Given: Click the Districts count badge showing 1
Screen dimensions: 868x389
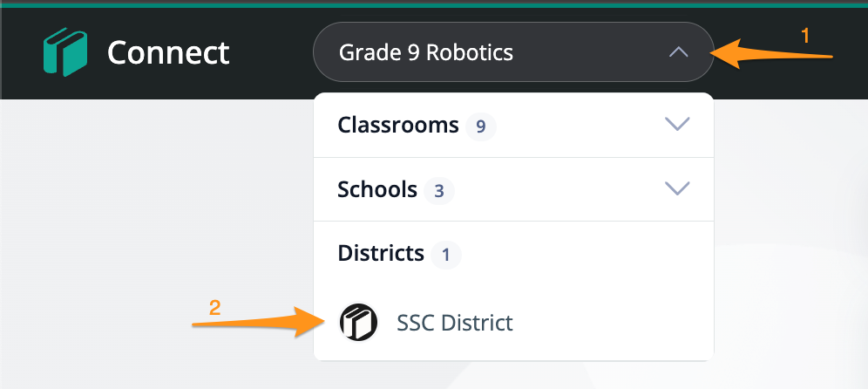Looking at the screenshot, I should [445, 255].
